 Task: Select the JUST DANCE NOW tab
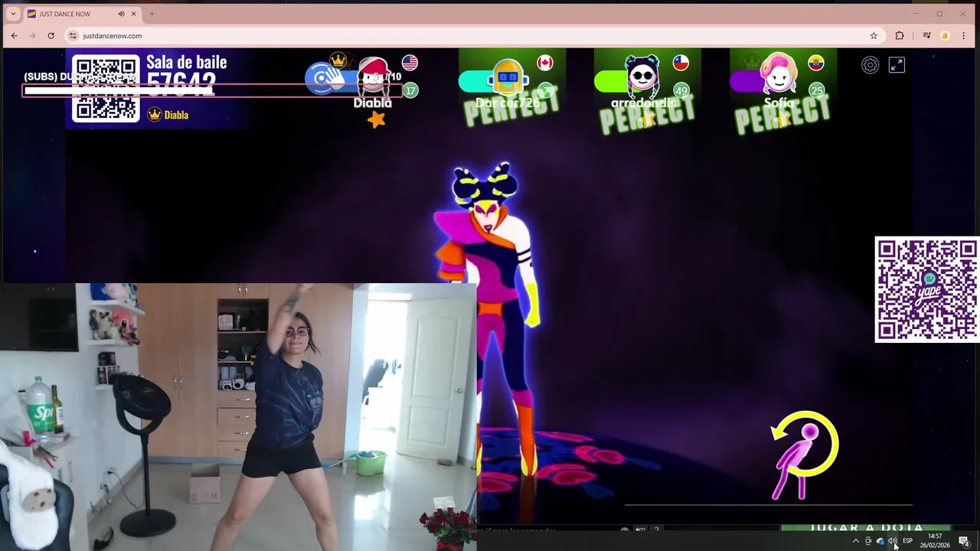tap(83, 14)
